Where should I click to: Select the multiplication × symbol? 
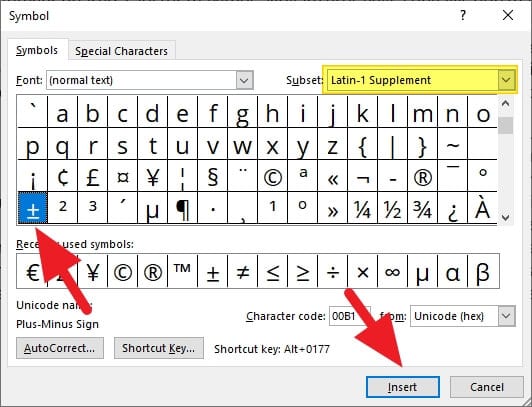(x=362, y=271)
